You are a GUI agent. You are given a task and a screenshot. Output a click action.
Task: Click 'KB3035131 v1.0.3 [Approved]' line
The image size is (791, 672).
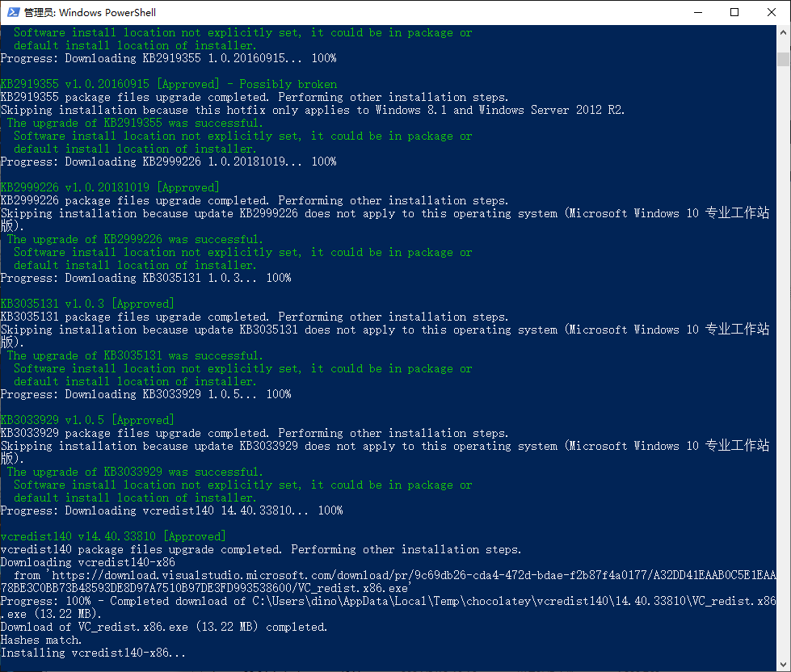87,304
